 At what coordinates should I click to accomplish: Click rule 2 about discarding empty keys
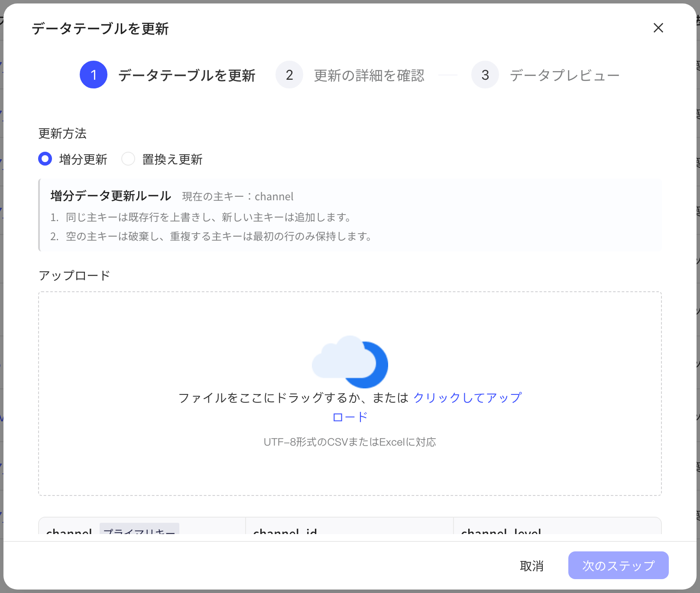[211, 237]
